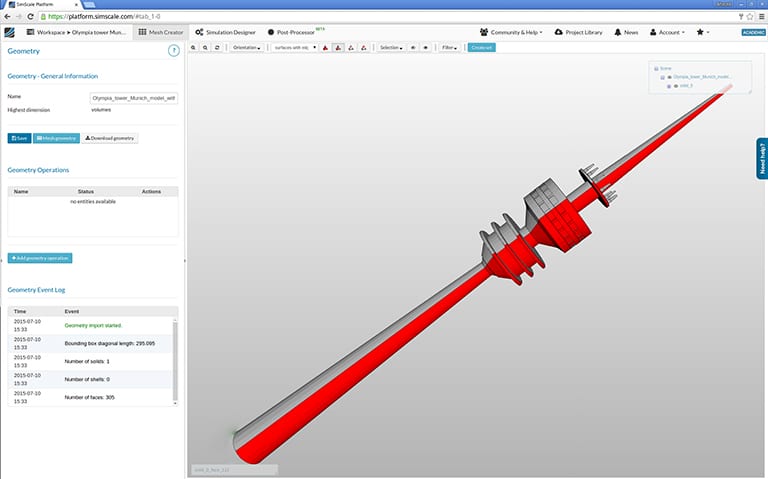The height and width of the screenshot is (479, 768).
Task: Click the zoom in magnifier icon
Action: click(193, 47)
